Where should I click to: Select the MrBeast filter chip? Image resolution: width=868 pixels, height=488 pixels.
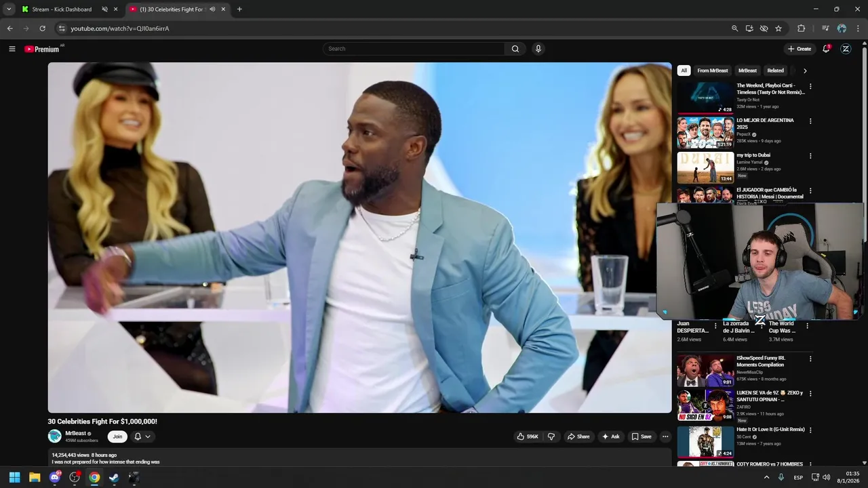[747, 70]
